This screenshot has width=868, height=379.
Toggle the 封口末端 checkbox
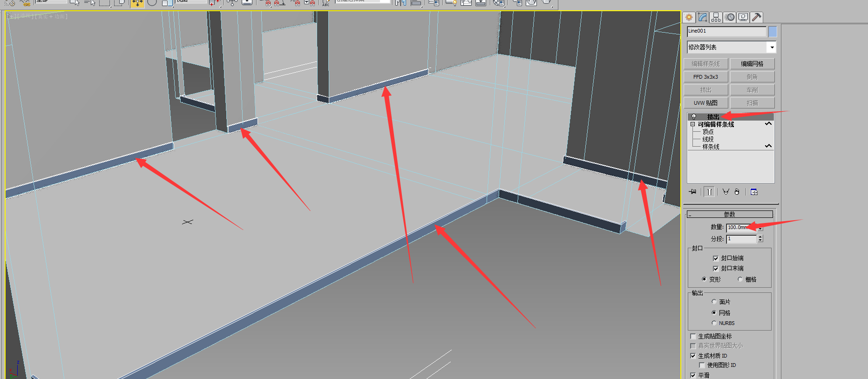click(x=716, y=269)
